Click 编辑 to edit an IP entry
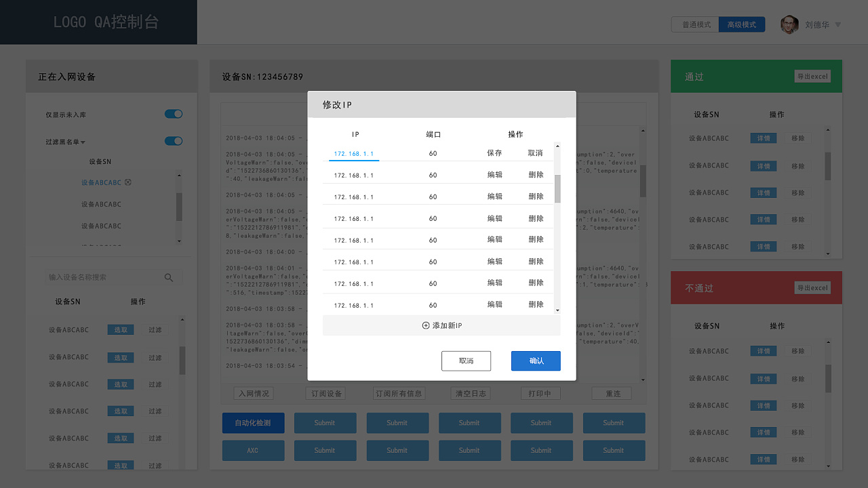868x488 pixels. (494, 175)
